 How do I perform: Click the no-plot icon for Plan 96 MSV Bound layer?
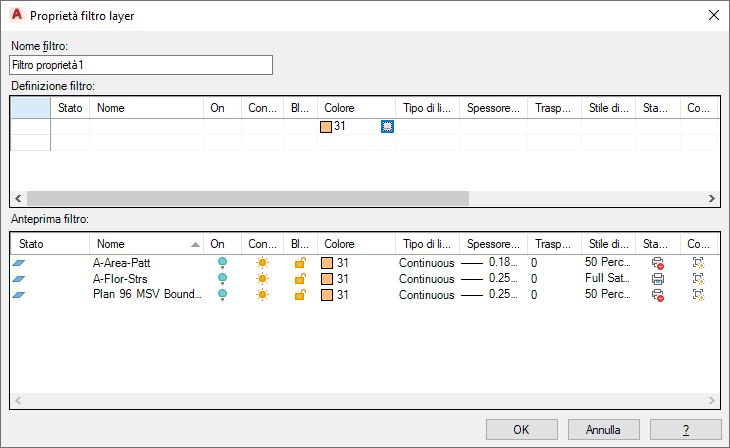(657, 295)
